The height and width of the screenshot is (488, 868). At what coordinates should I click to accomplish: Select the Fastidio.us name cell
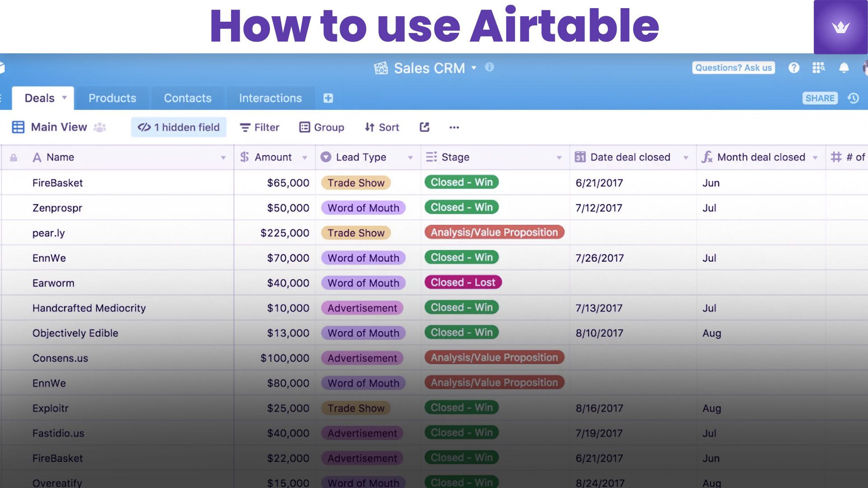coord(118,433)
